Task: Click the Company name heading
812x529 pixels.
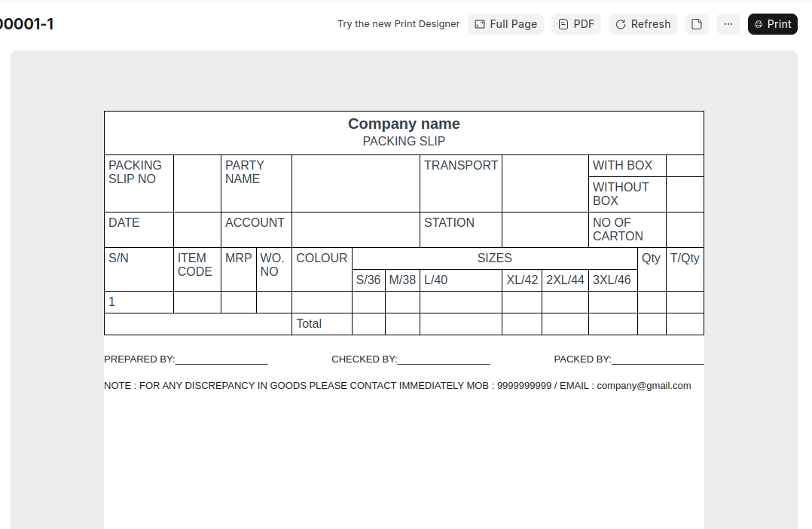Action: point(404,124)
